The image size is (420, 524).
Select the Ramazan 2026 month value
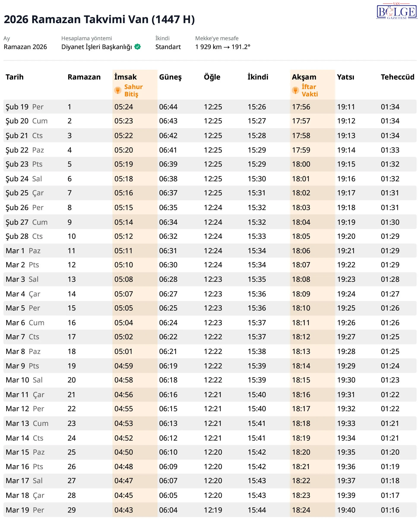[25, 47]
